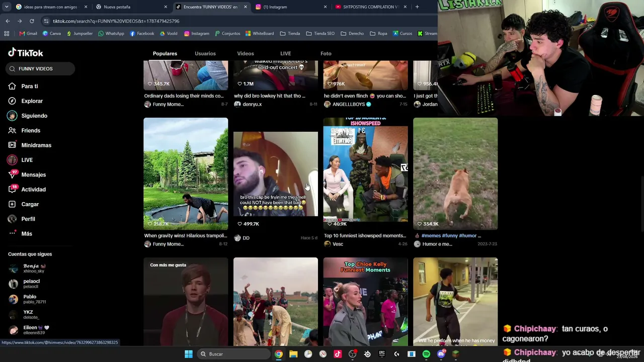This screenshot has height=362, width=644.
Task: Open the WhatsApp bookmark
Action: [x=111, y=34]
